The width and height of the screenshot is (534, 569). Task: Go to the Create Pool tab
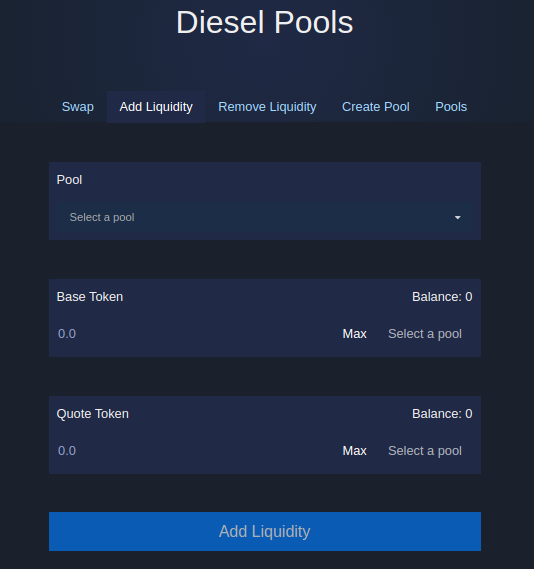tap(376, 107)
